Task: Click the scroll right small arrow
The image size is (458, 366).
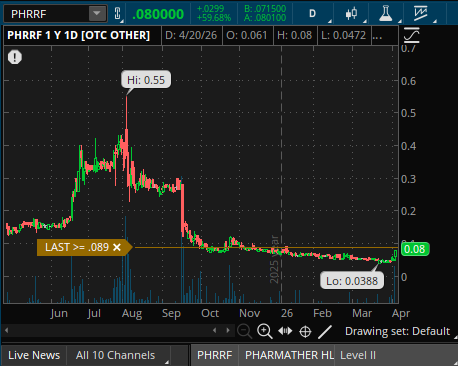Action: [x=228, y=330]
